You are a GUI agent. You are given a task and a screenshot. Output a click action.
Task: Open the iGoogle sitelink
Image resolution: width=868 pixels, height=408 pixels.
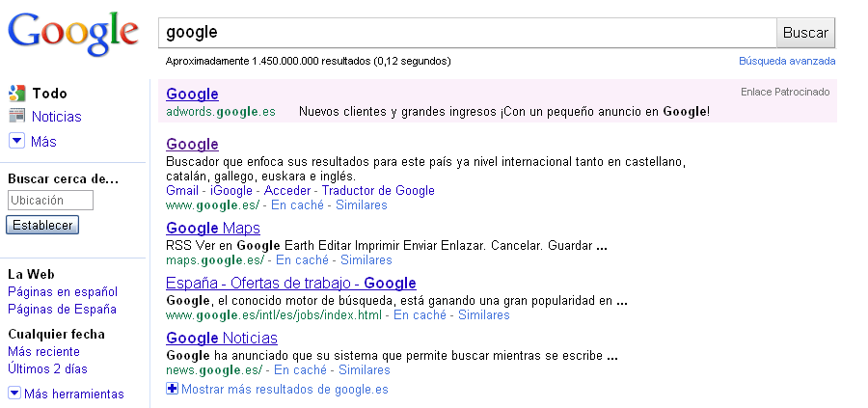(x=231, y=190)
